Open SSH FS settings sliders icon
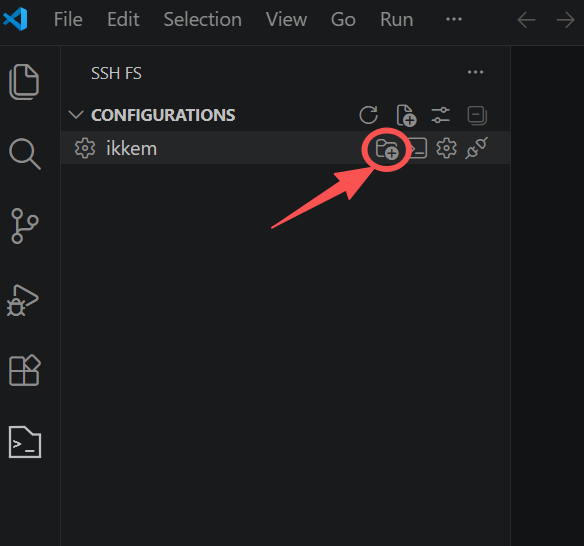Image resolution: width=584 pixels, height=546 pixels. (x=440, y=115)
